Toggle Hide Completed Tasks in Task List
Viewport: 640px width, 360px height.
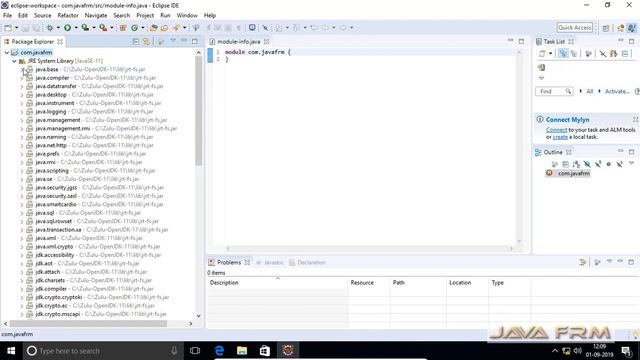pos(603,53)
